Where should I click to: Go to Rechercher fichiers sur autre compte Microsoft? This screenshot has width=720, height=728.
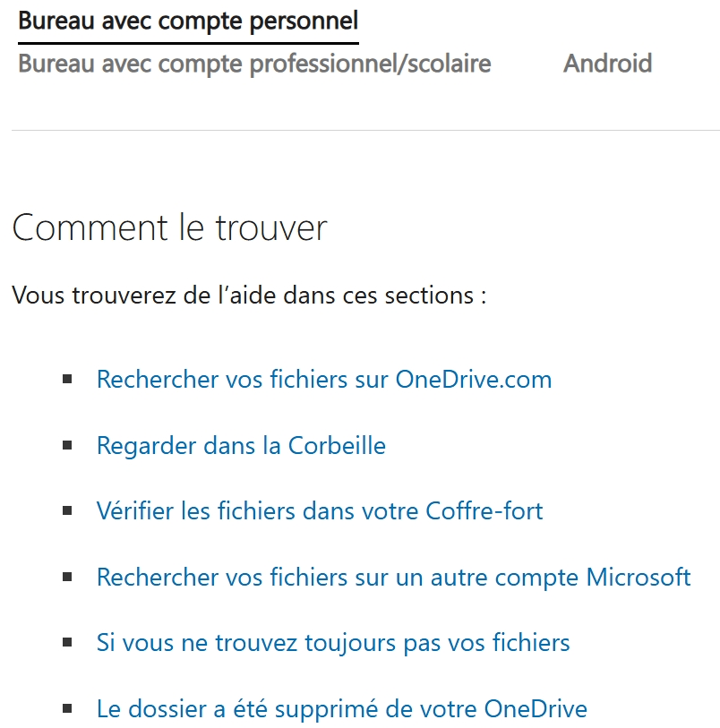[394, 577]
